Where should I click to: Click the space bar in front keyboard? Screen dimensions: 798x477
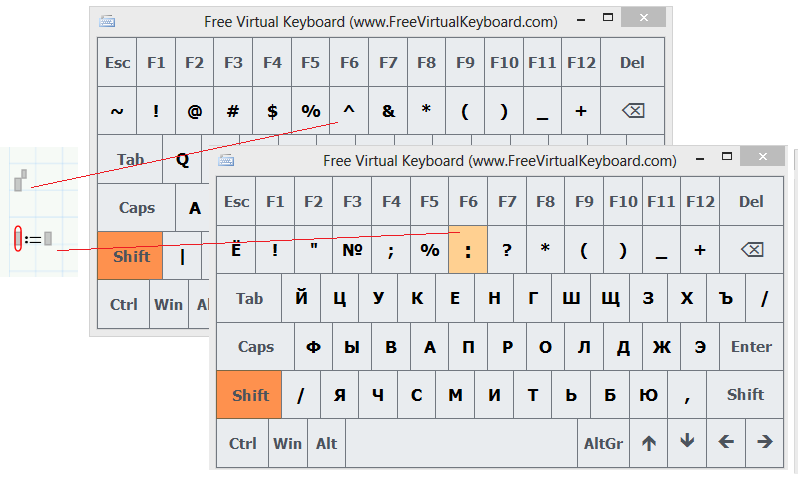click(462, 443)
